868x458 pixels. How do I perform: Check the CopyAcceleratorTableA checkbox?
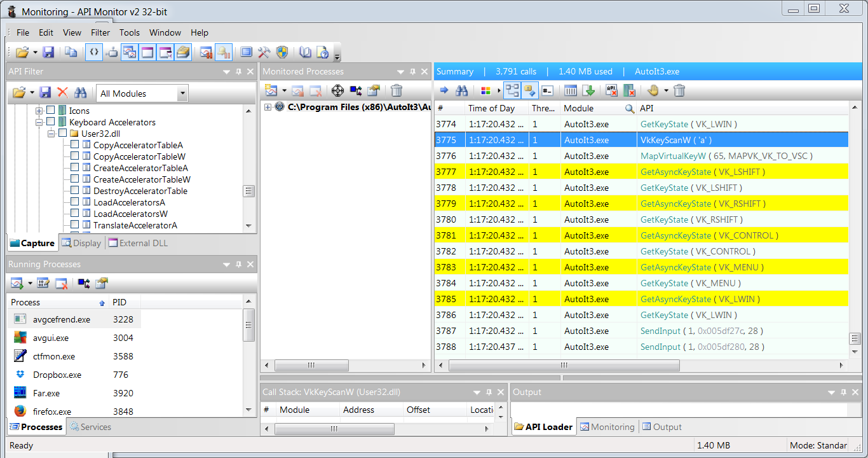75,145
